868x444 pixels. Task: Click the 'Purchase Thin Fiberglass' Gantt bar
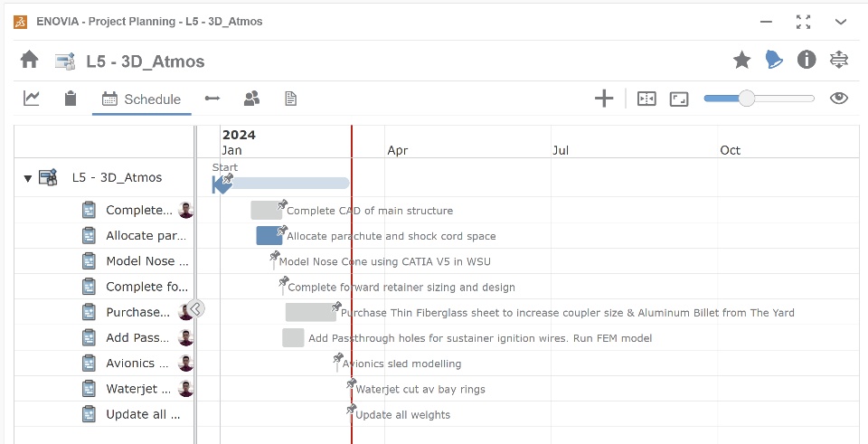310,312
